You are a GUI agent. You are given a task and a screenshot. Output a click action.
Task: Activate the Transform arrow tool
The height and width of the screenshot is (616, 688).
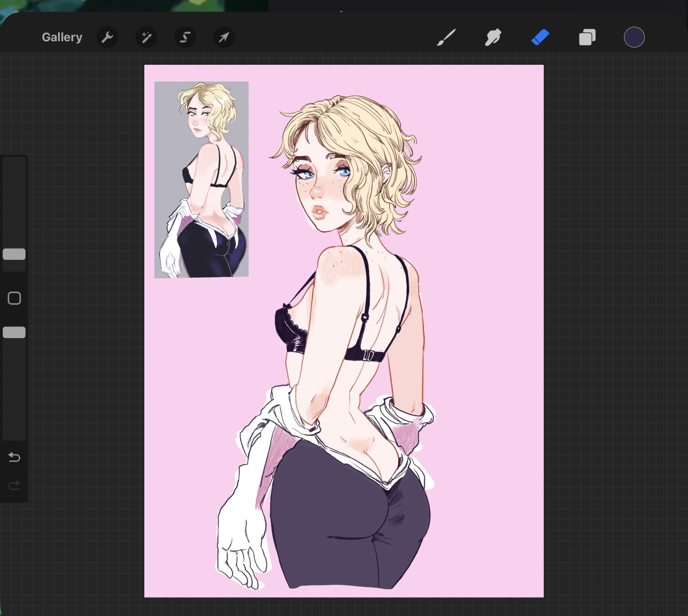click(x=224, y=37)
